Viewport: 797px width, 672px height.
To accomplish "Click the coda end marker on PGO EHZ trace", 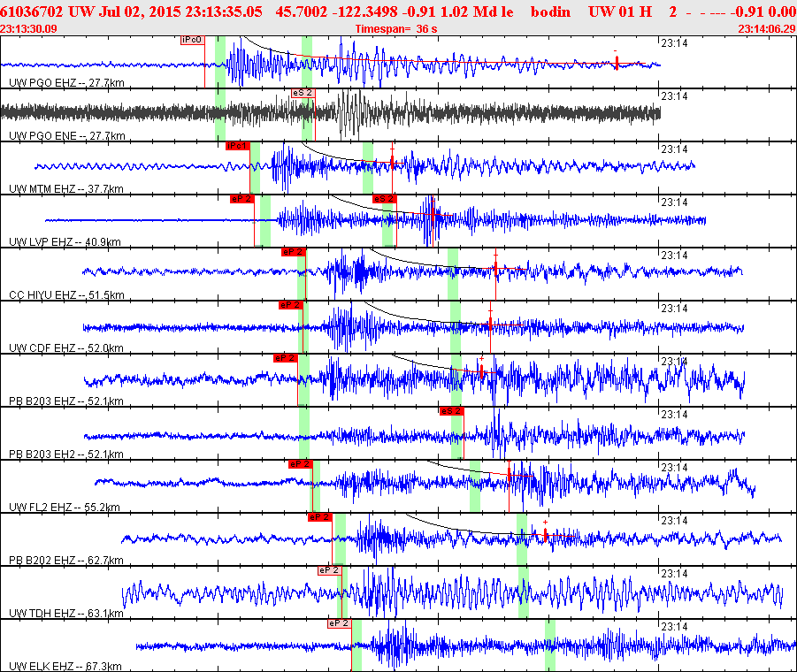I will point(617,63).
